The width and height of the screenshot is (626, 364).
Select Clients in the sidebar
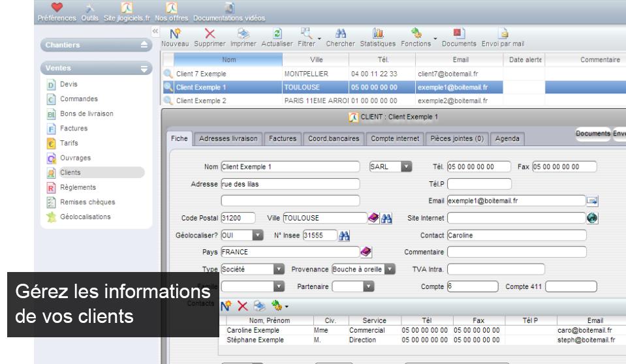95,172
